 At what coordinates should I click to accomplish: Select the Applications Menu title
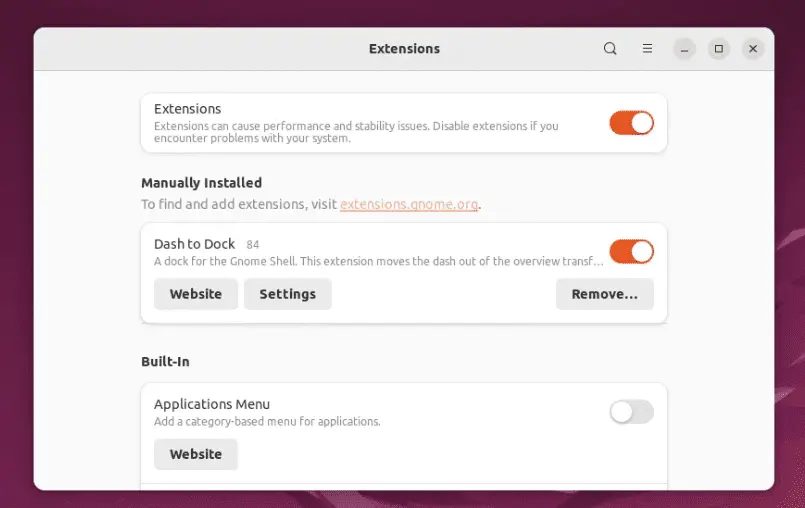point(212,404)
